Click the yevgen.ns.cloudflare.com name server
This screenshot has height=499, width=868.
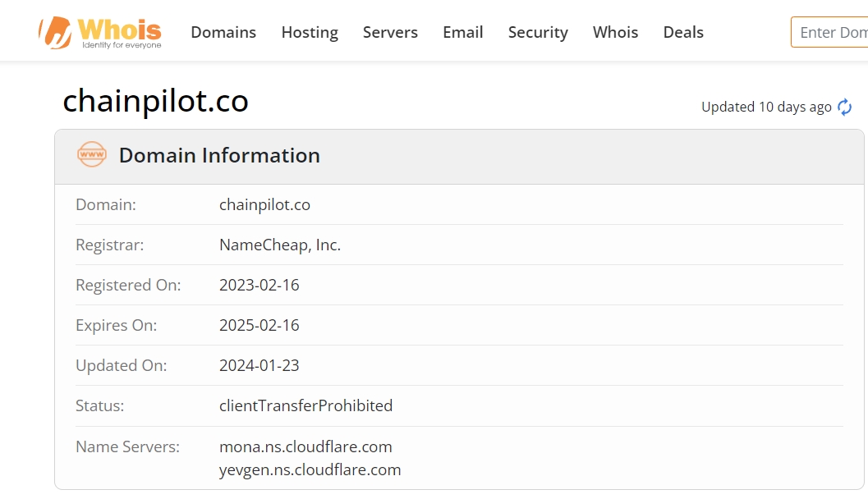point(310,469)
